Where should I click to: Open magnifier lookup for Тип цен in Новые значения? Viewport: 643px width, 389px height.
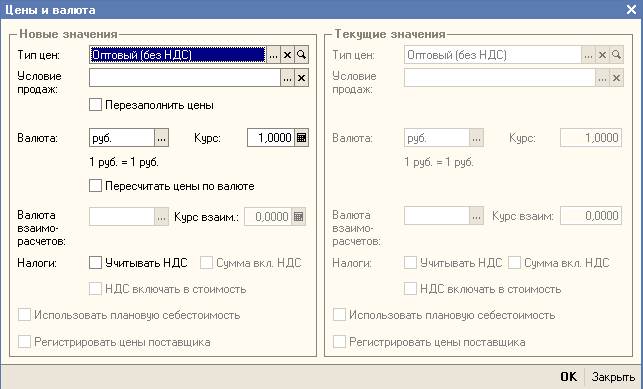[301, 55]
